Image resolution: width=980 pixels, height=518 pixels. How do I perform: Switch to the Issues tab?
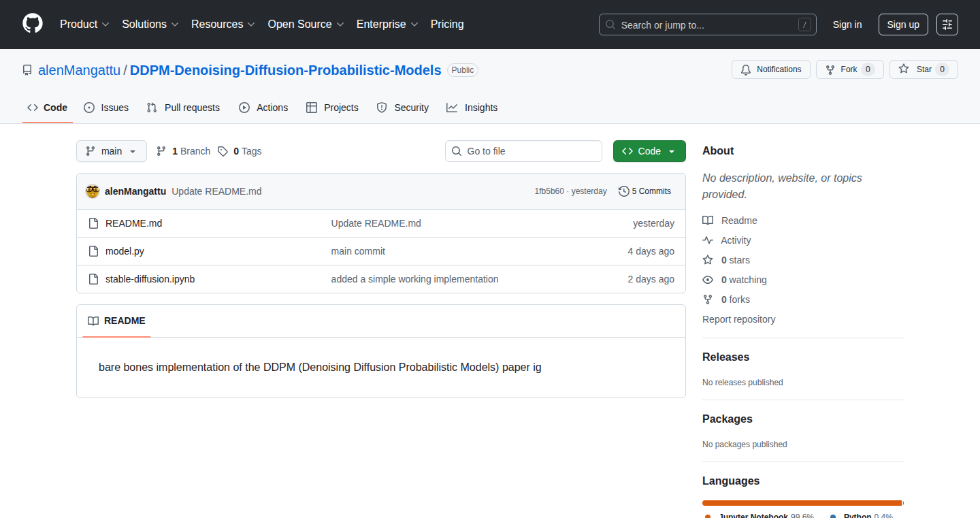106,108
